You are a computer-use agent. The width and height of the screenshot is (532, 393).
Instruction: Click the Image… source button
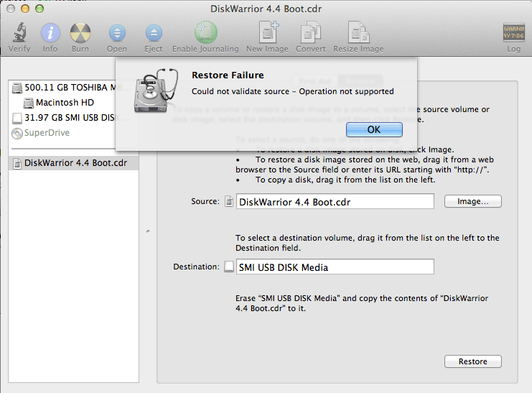[x=472, y=201]
